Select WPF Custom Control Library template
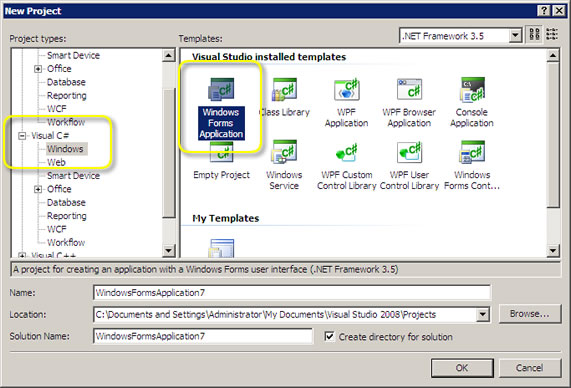The width and height of the screenshot is (571, 388). (x=347, y=165)
